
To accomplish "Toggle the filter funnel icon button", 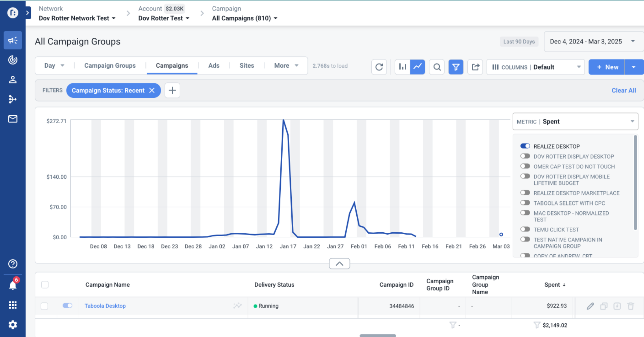I will coord(456,67).
